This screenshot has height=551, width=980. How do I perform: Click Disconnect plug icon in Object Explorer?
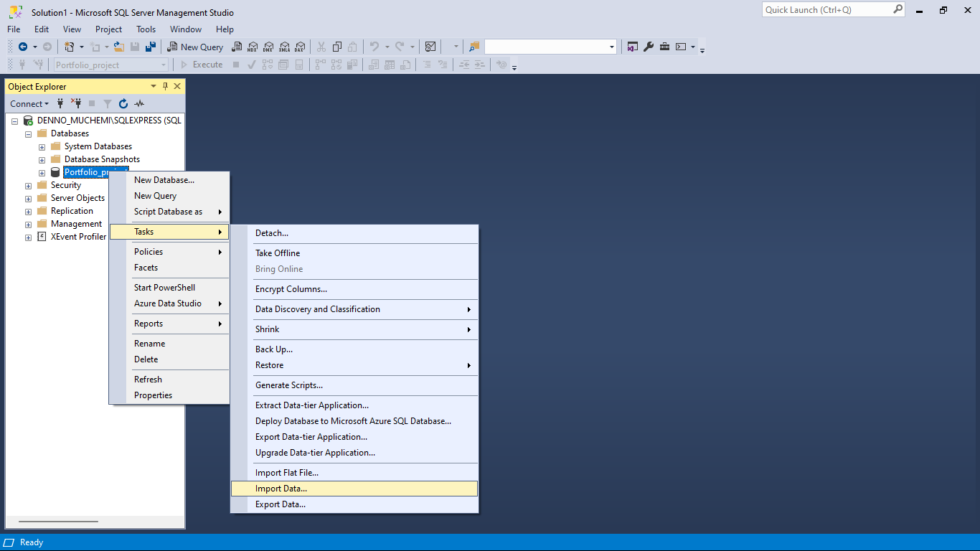pyautogui.click(x=76, y=103)
